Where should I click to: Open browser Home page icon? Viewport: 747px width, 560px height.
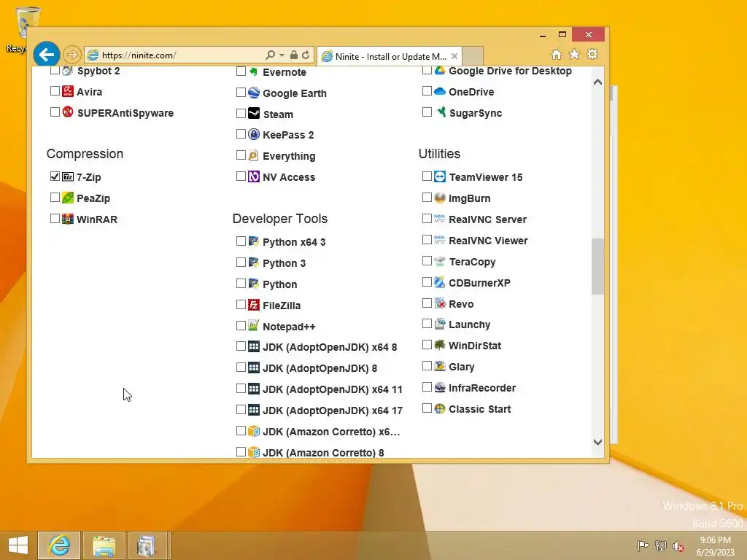coord(557,54)
